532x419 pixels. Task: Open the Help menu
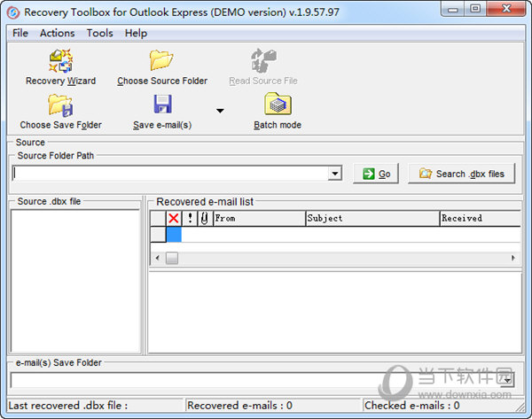point(136,34)
